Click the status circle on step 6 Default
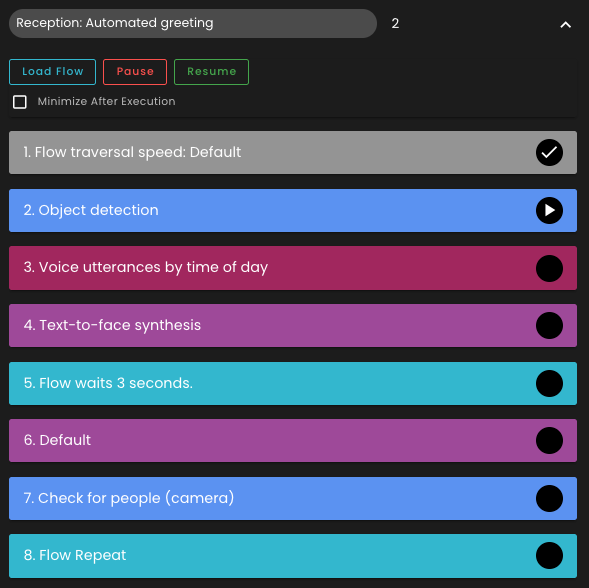This screenshot has height=588, width=589. [x=549, y=440]
